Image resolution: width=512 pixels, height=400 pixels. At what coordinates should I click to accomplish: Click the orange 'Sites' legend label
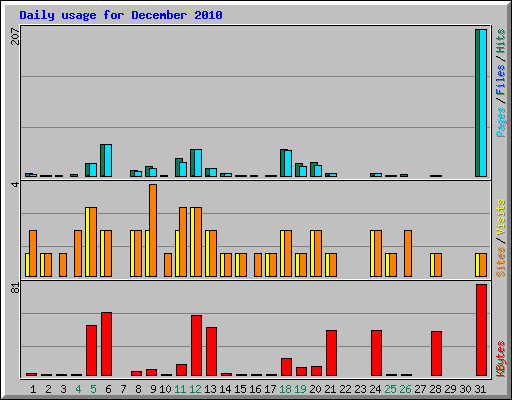501,262
